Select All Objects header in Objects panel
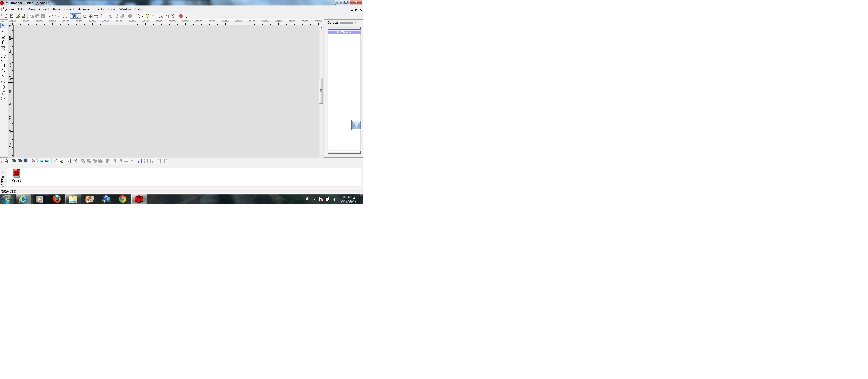Viewport: 868px width, 379px height. tap(344, 32)
